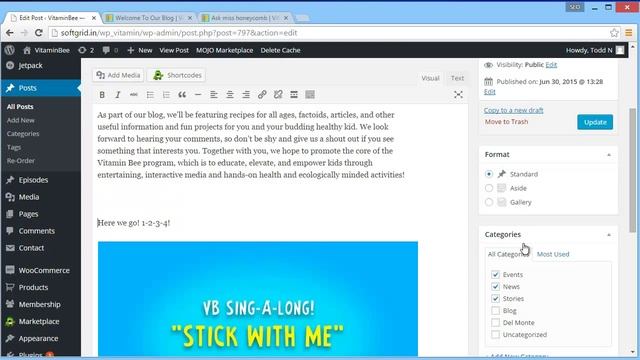Open updates indicator showing 2
The image size is (640, 360).
tap(86, 50)
